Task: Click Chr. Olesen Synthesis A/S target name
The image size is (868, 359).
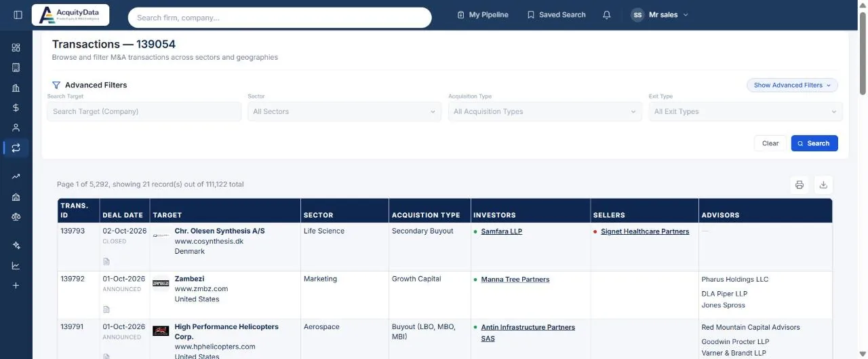Action: coord(220,231)
